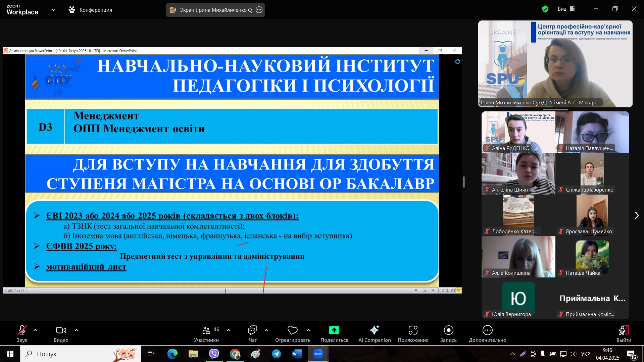
Task: Select Аліна РУДЕНКО video tile
Action: 518,132
